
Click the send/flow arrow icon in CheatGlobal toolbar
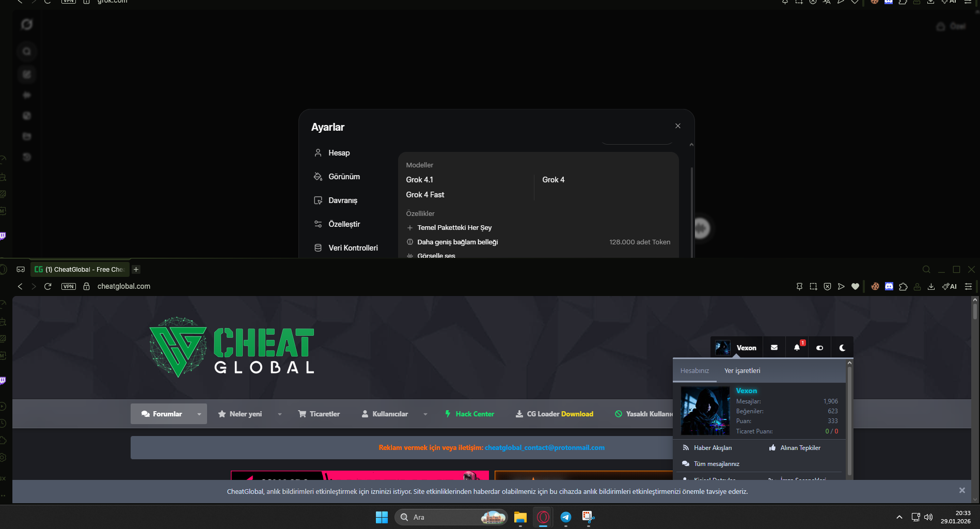841,286
